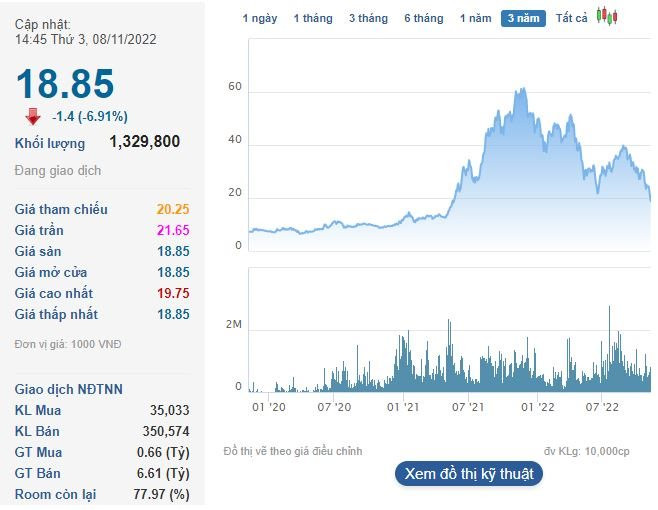Image resolution: width=658 pixels, height=510 pixels.
Task: Click the "07 '21" date axis marker
Action: (468, 407)
